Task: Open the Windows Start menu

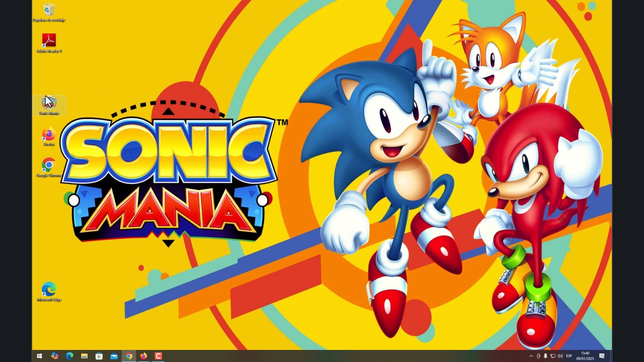Action: (39, 356)
